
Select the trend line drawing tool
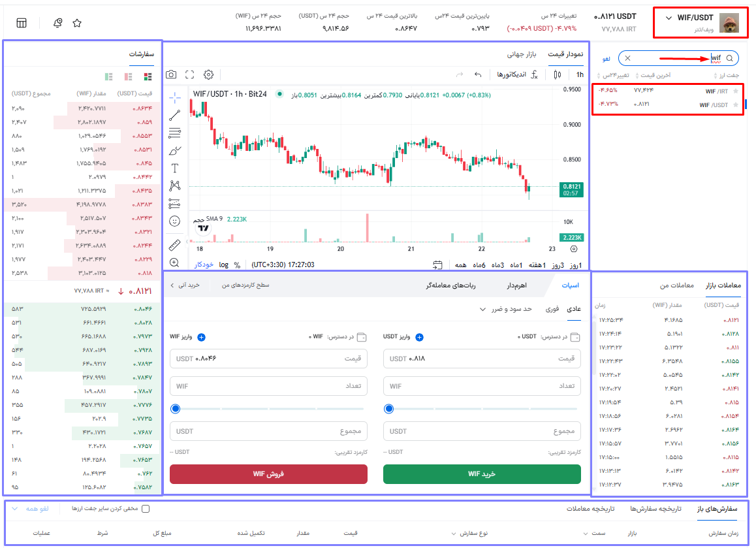click(174, 116)
